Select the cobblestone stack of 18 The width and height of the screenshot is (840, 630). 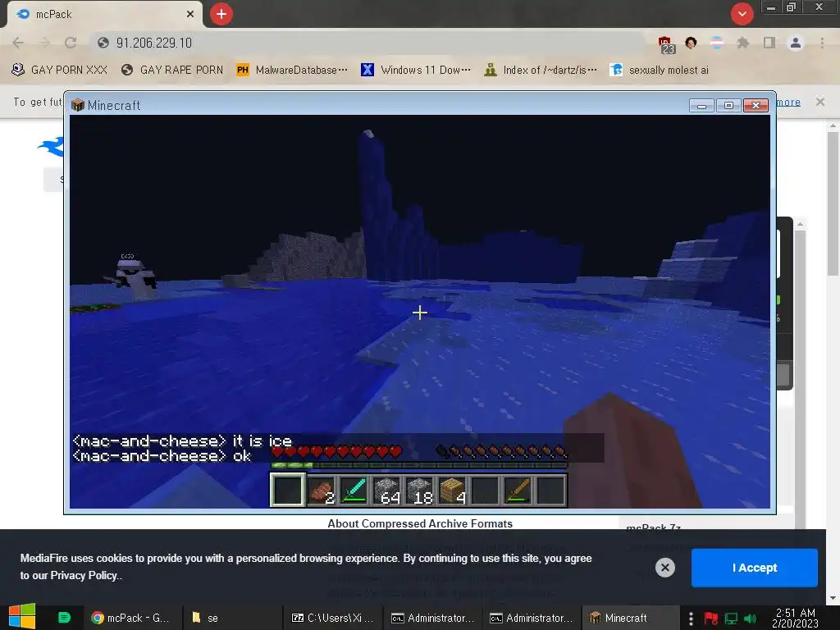(x=419, y=490)
